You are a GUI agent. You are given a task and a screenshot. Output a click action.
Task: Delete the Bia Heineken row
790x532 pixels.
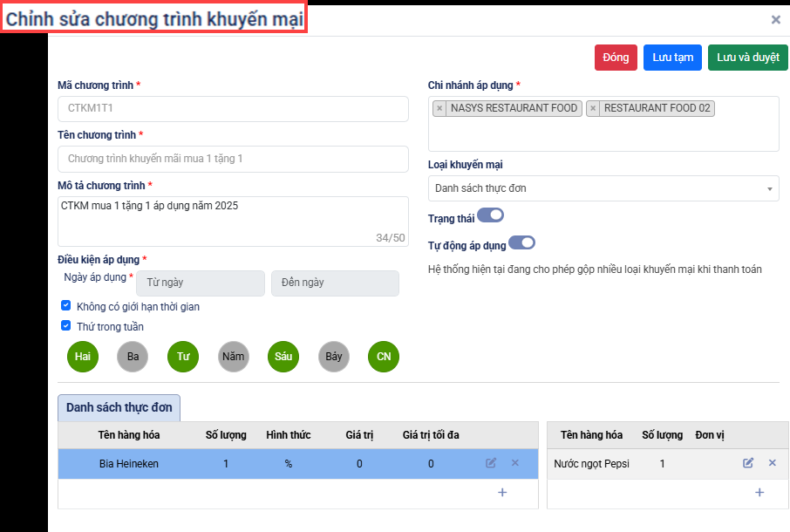point(515,463)
